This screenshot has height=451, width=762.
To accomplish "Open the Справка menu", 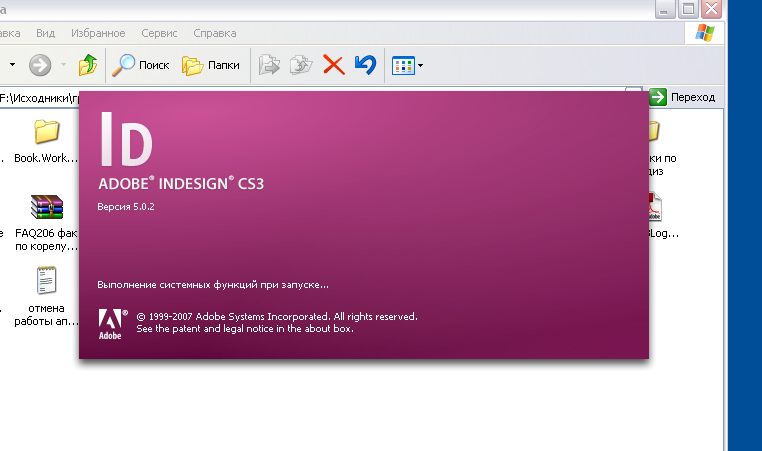I will [x=215, y=33].
